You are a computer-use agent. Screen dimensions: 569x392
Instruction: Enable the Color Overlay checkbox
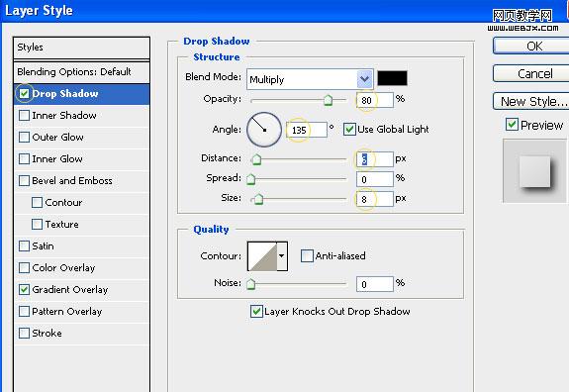click(x=25, y=268)
